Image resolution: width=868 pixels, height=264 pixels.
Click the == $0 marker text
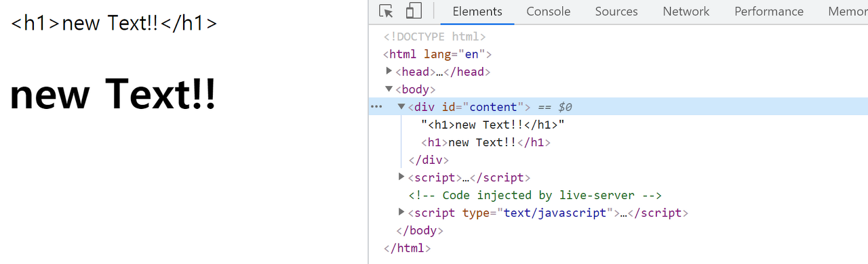click(555, 107)
